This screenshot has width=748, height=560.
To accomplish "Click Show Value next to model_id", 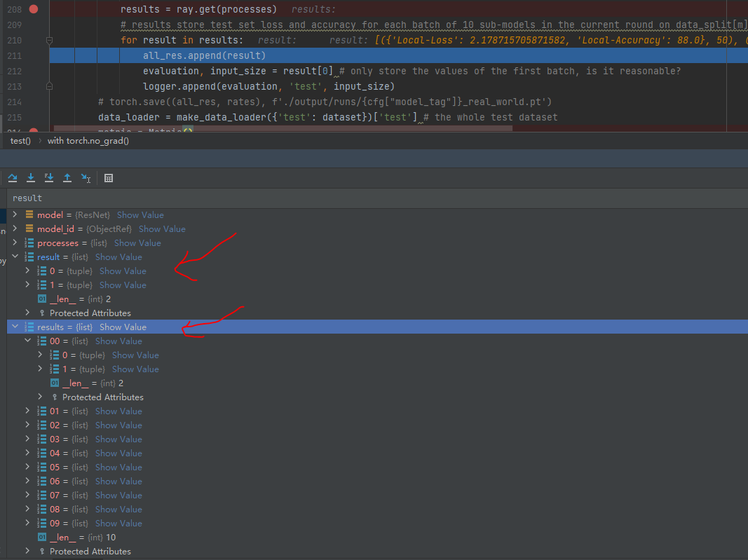I will (162, 228).
